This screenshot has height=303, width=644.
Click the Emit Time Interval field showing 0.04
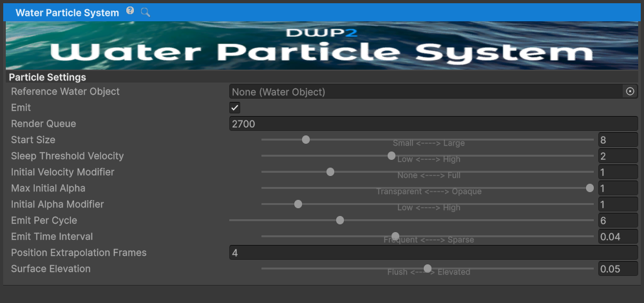[618, 237]
